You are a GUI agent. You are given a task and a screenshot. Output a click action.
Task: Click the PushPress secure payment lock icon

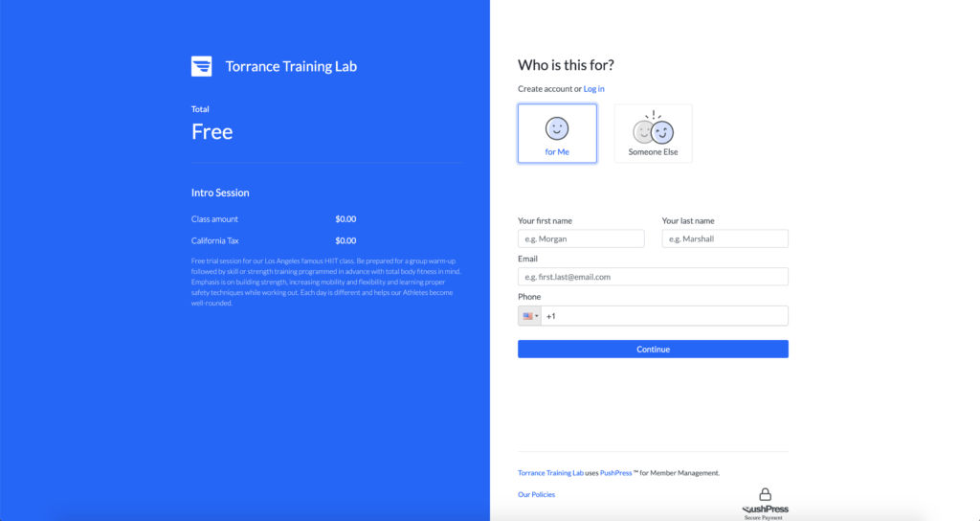765,495
